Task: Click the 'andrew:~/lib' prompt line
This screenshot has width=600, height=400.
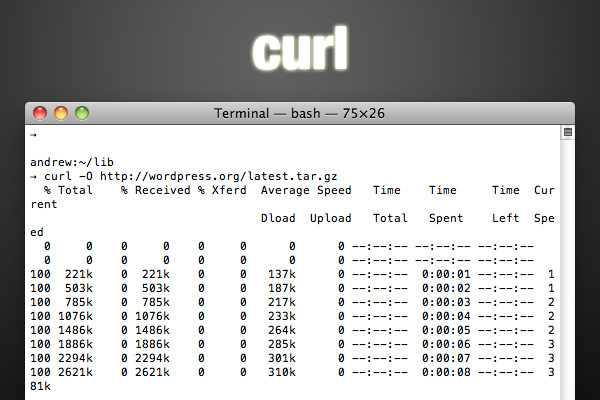Action: (x=72, y=162)
